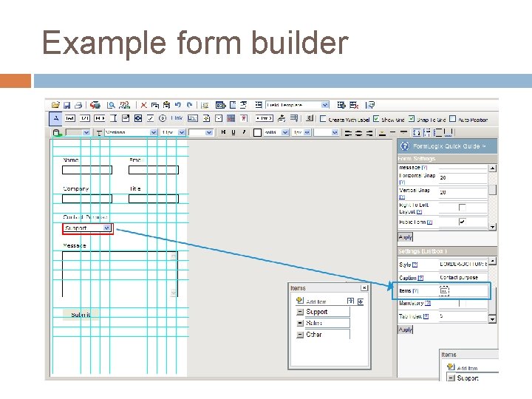532x399 pixels.
Task: Center align the text
Action: click(x=358, y=133)
